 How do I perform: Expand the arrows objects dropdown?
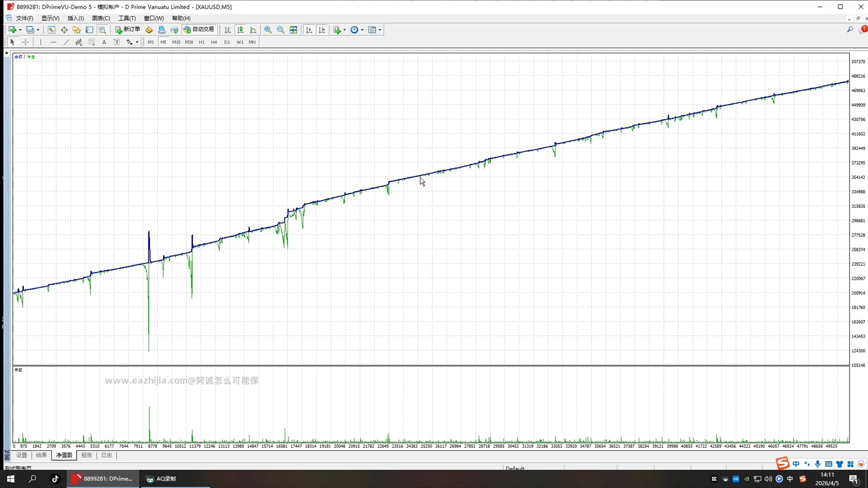click(x=137, y=42)
